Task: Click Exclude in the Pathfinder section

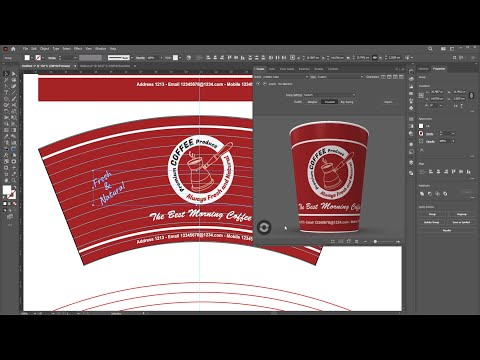Action: [x=445, y=194]
